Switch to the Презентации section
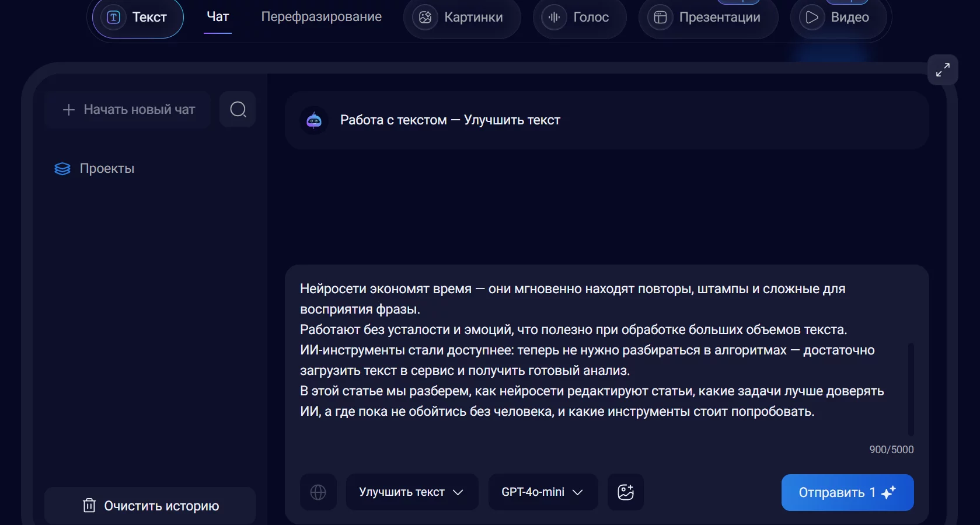The height and width of the screenshot is (525, 980). point(708,18)
